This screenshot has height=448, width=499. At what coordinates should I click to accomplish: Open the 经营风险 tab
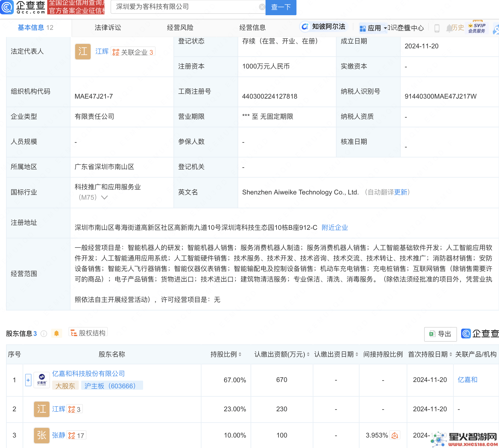click(180, 28)
